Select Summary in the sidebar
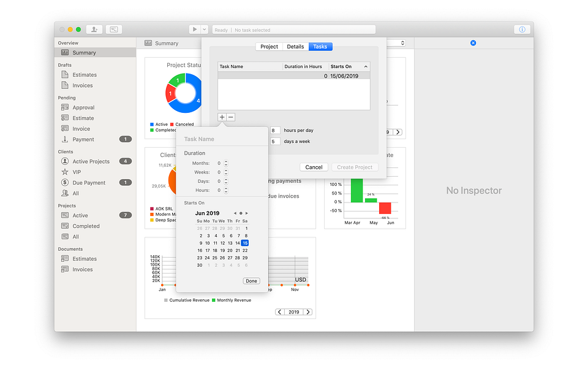 (x=96, y=53)
